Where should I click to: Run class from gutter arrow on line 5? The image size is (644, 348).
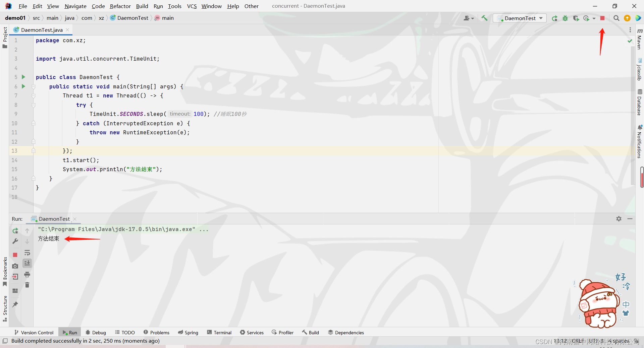[x=23, y=77]
